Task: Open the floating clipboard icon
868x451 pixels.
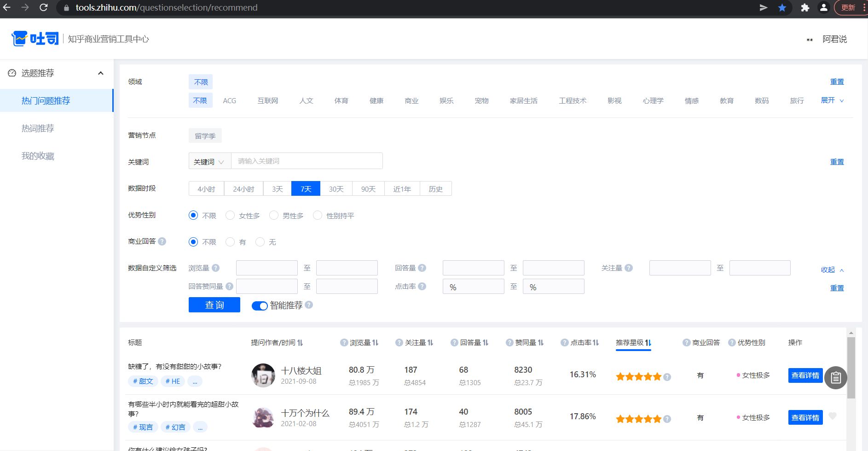Action: click(x=836, y=378)
